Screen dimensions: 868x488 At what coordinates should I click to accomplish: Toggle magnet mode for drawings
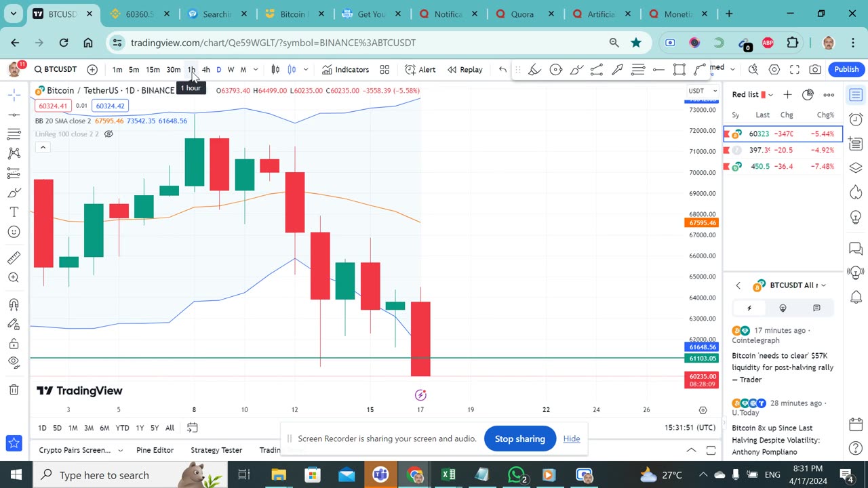[14, 304]
